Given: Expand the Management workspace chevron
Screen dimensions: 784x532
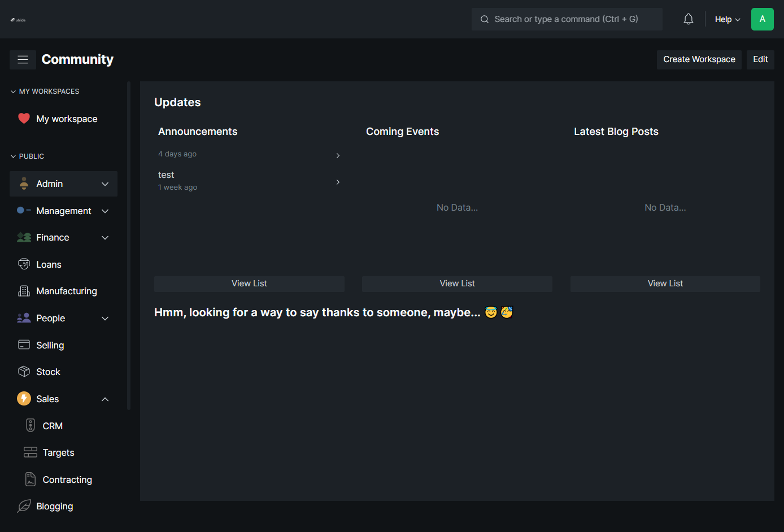Looking at the screenshot, I should [105, 211].
